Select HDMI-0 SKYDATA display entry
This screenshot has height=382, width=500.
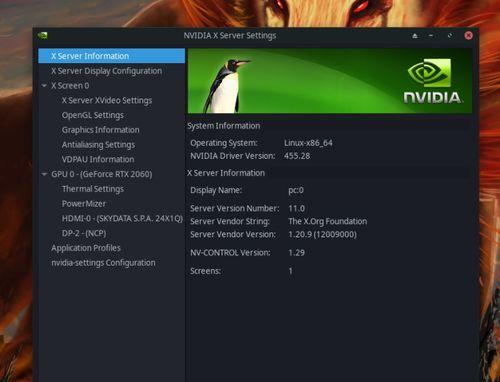tap(122, 218)
